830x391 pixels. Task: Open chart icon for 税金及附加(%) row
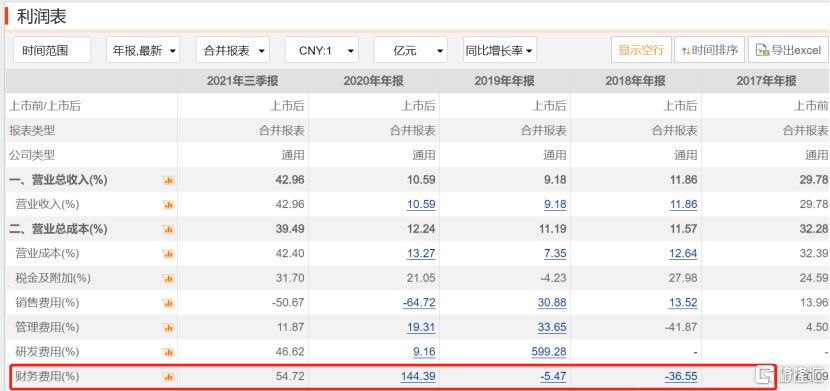(x=168, y=278)
